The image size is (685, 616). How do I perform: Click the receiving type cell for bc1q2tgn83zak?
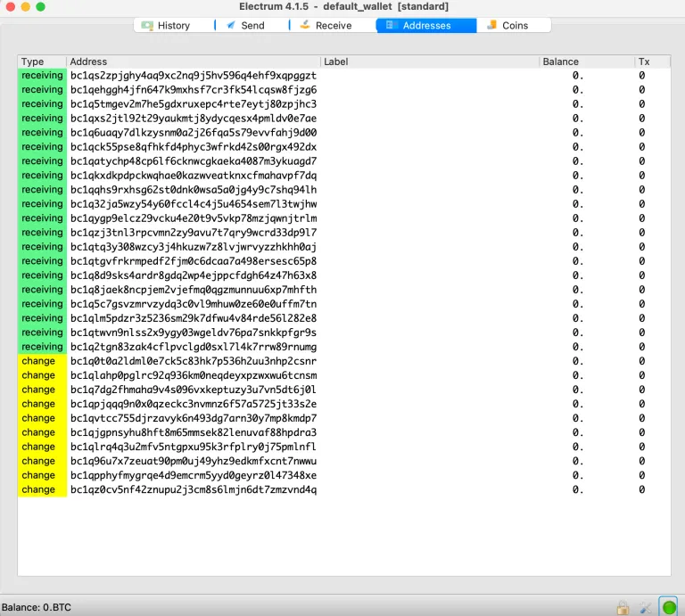[x=43, y=347]
